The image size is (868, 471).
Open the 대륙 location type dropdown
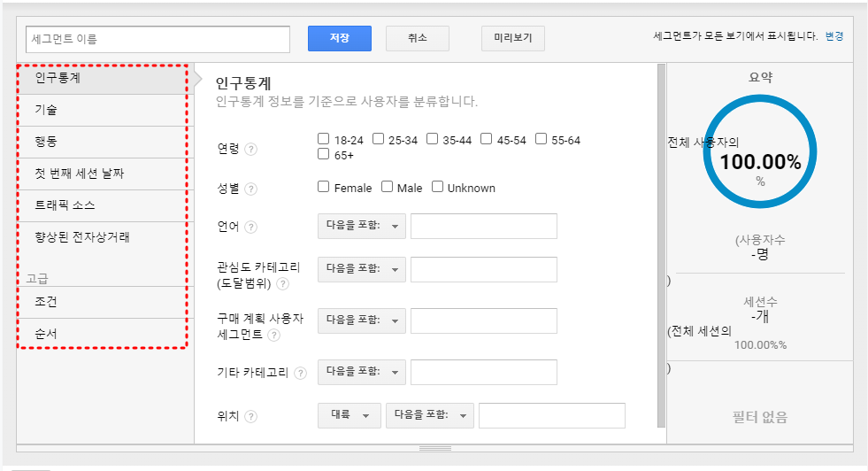pos(350,415)
